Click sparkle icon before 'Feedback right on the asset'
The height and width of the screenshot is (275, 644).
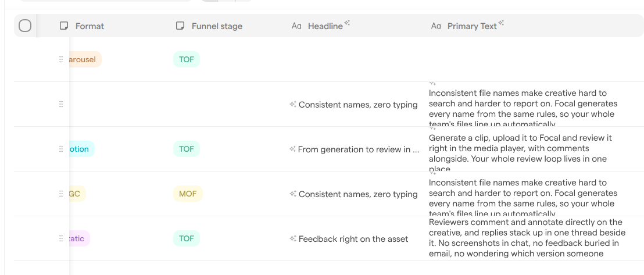click(x=293, y=238)
